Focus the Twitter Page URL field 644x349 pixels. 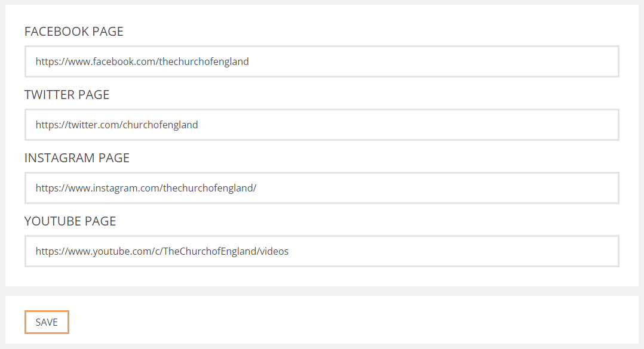pos(321,125)
